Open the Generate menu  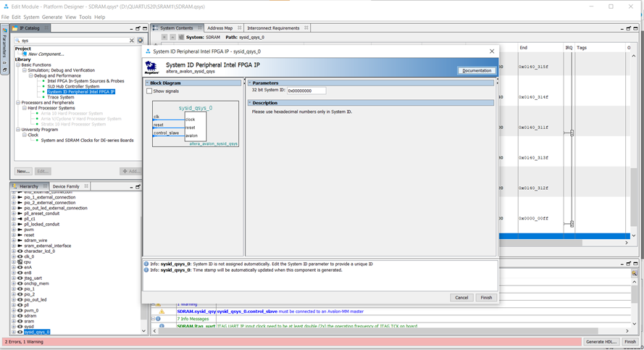point(51,17)
